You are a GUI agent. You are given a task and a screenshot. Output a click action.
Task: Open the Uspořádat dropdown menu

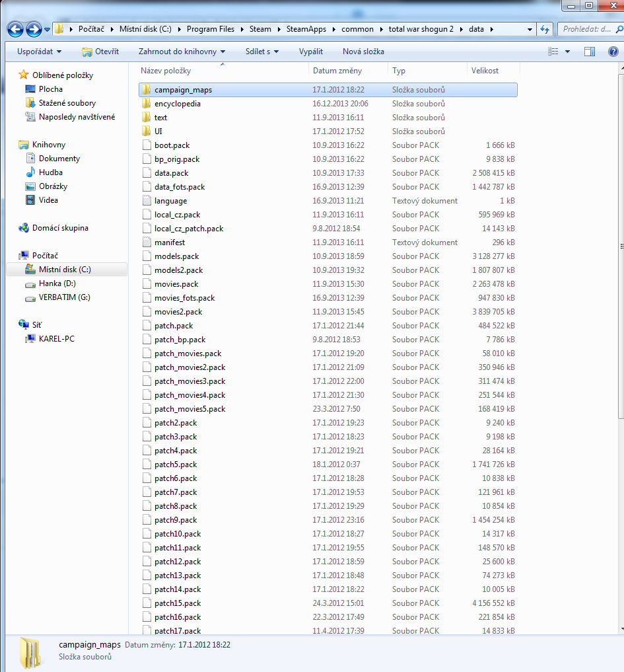pyautogui.click(x=39, y=52)
